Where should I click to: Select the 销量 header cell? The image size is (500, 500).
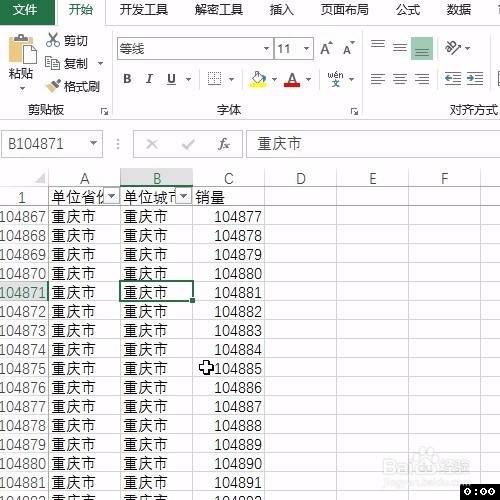tap(229, 197)
